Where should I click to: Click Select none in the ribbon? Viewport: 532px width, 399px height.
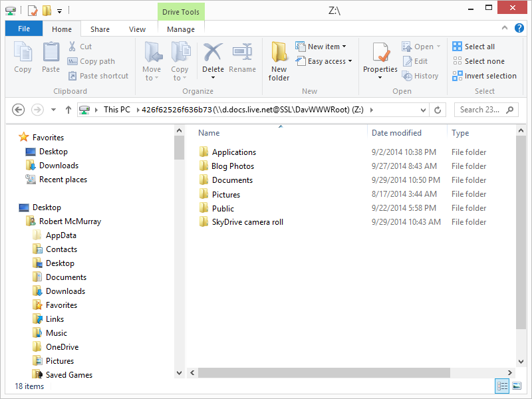478,61
